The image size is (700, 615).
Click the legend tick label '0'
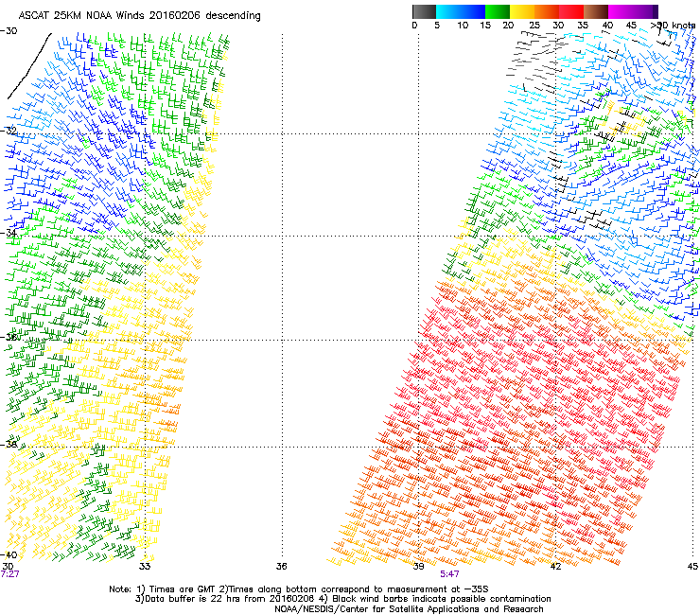(x=414, y=25)
